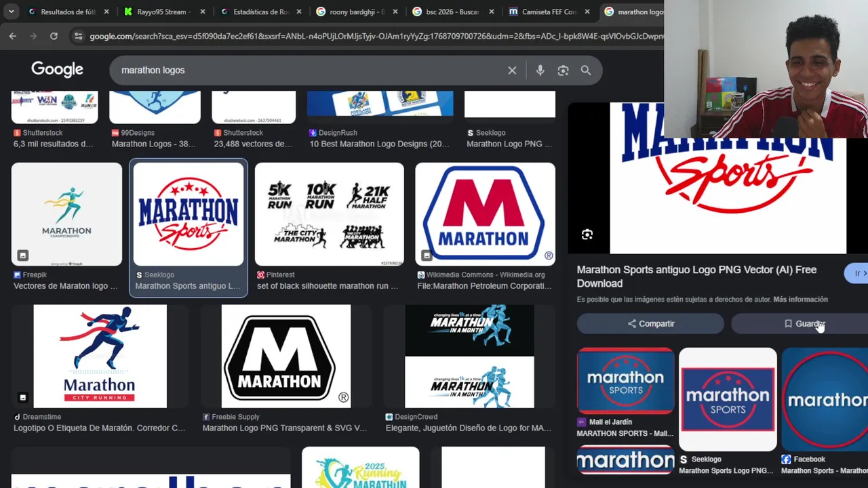Click licensable badge on Freepik thumbnail
Viewport: 868px width, 488px height.
[22, 256]
